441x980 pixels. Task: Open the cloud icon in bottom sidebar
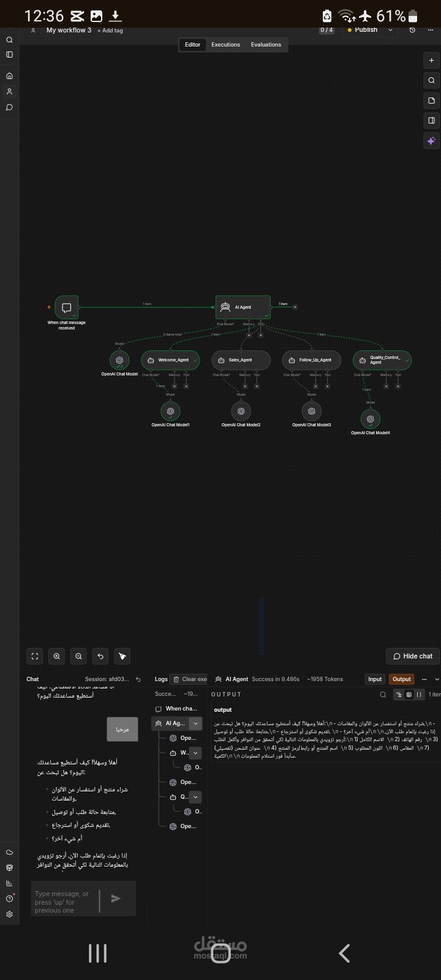[x=9, y=853]
